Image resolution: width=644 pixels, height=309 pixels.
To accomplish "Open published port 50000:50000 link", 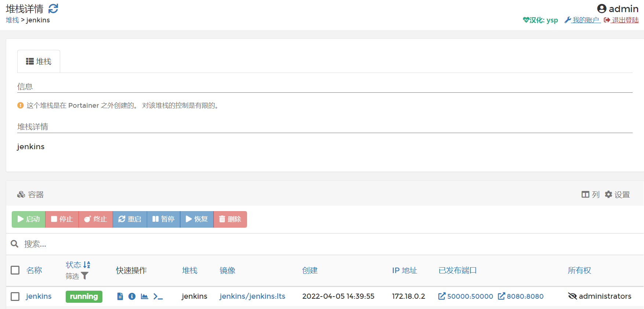I will pyautogui.click(x=466, y=296).
